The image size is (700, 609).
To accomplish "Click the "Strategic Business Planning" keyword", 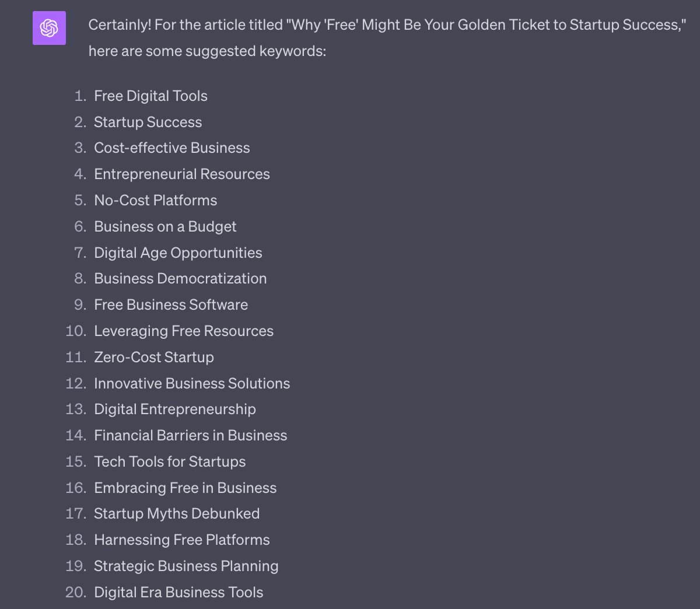I will click(186, 566).
